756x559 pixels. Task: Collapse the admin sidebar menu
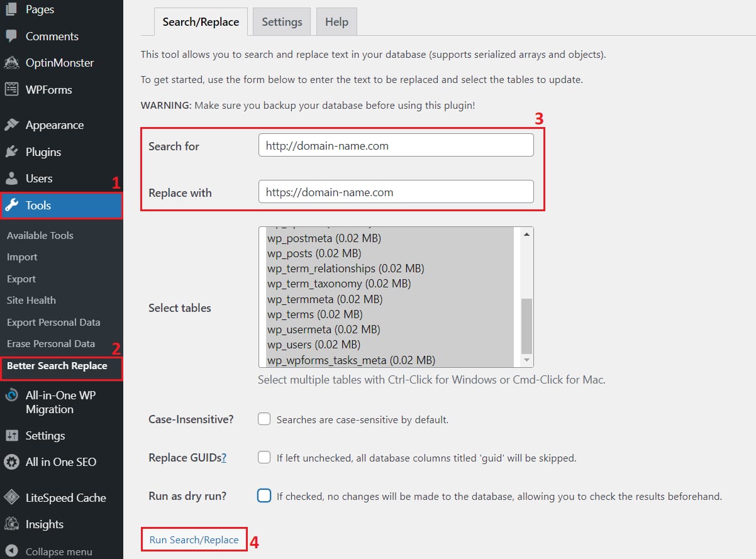coord(60,551)
